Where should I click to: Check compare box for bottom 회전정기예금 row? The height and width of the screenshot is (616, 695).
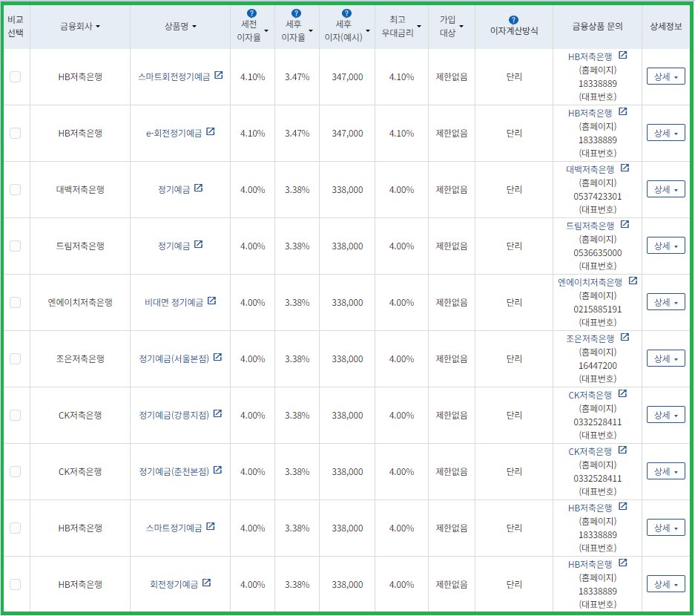[15, 584]
